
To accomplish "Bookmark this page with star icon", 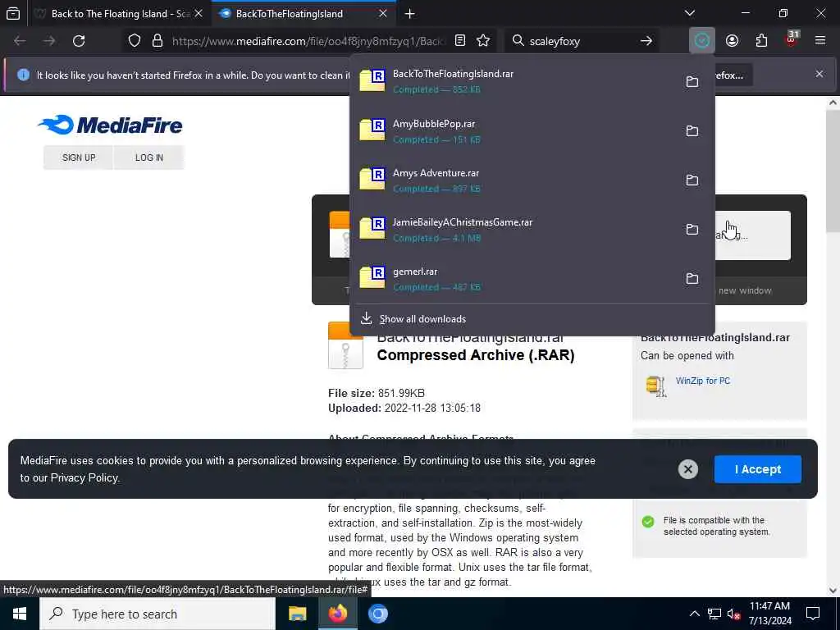I will tap(483, 41).
